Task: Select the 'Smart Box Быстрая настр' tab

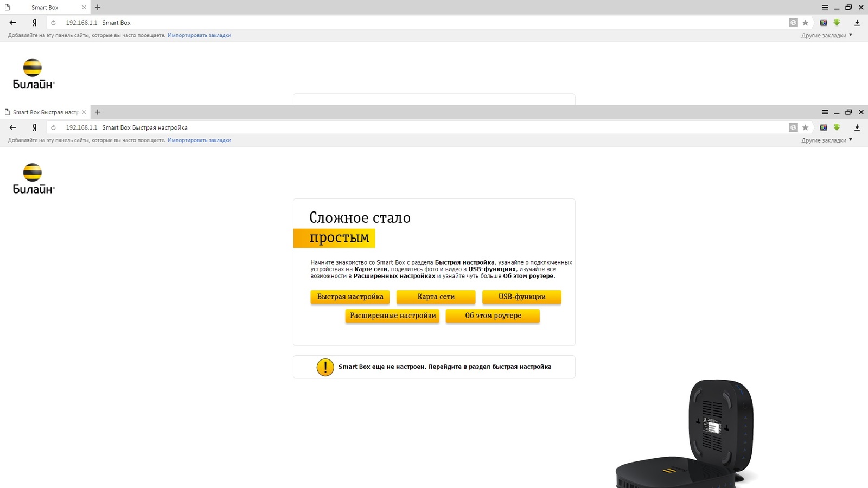Action: pyautogui.click(x=45, y=112)
